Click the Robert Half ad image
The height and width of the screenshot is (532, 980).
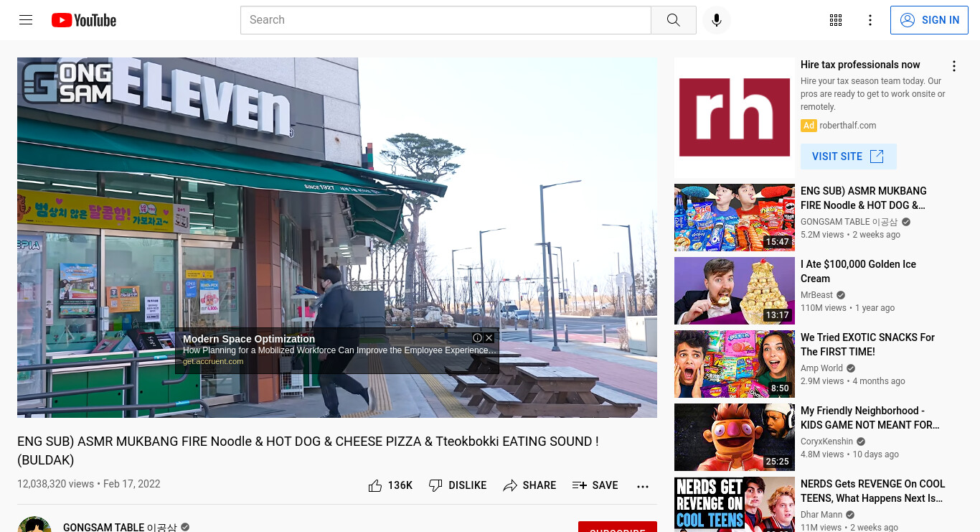pos(735,118)
